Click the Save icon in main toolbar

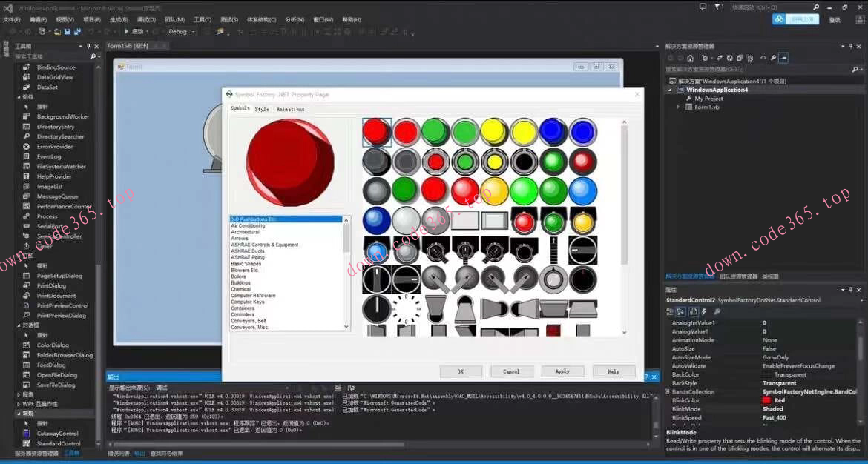coord(67,32)
